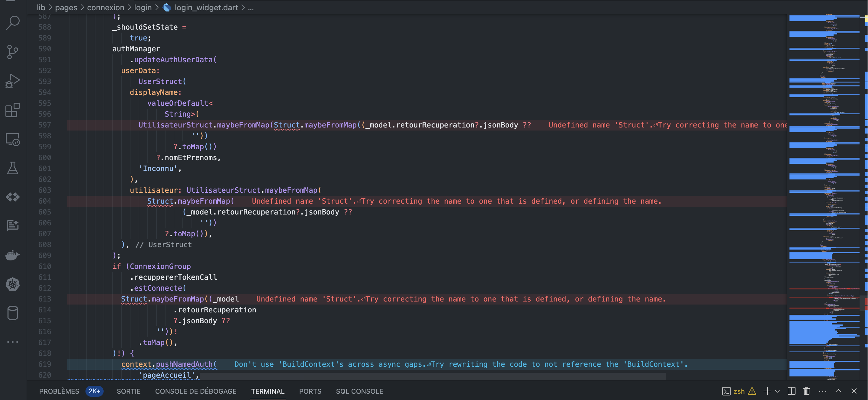Click valueOrDefault< on line 595
Viewport: 868px width, 400px height.
180,103
